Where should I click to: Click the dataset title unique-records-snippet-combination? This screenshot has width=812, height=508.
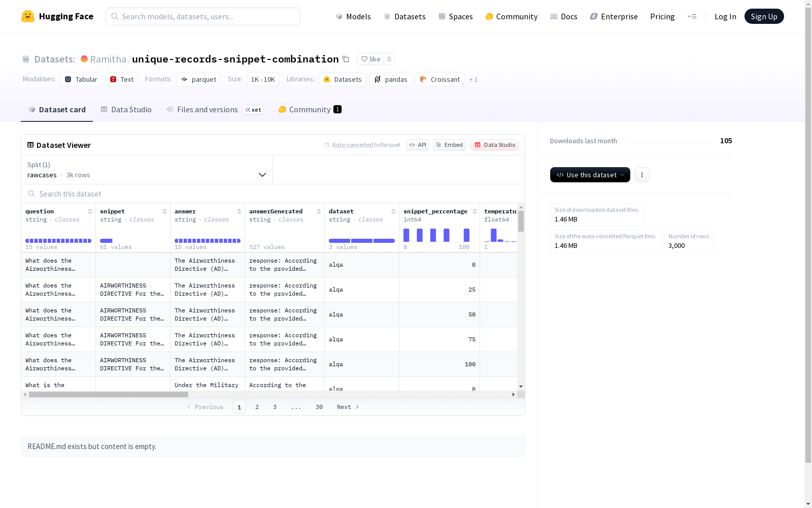pyautogui.click(x=235, y=59)
